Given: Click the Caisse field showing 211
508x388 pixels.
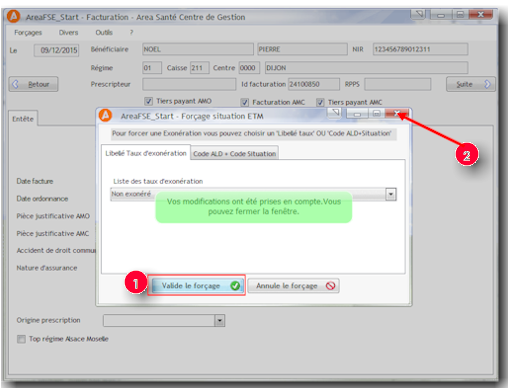Looking at the screenshot, I should point(200,68).
